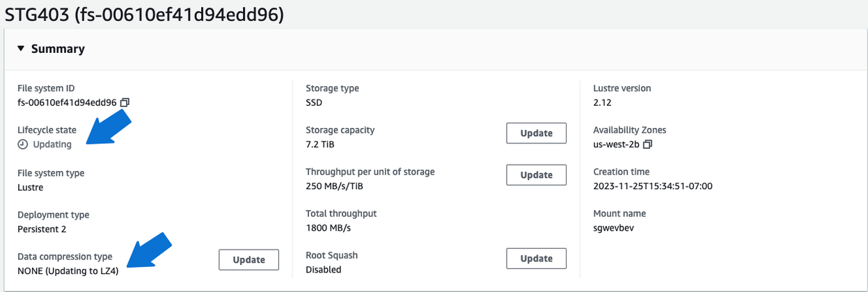The height and width of the screenshot is (292, 868).
Task: Copy the file system ID with copy icon
Action: click(125, 102)
